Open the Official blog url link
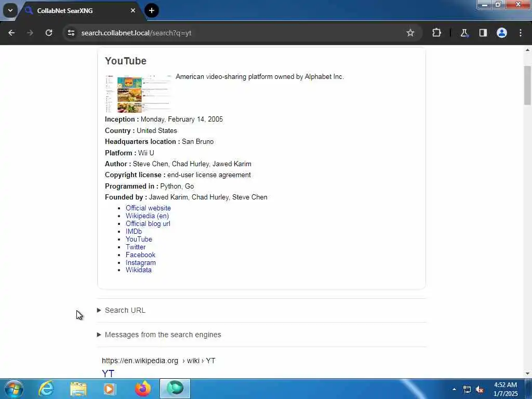The width and height of the screenshot is (532, 399). [x=148, y=223]
